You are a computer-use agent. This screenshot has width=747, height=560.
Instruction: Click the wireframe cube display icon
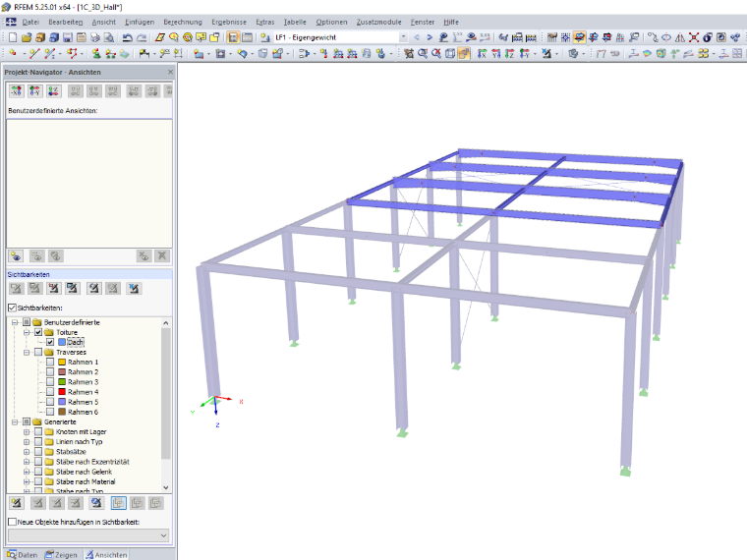pyautogui.click(x=450, y=53)
